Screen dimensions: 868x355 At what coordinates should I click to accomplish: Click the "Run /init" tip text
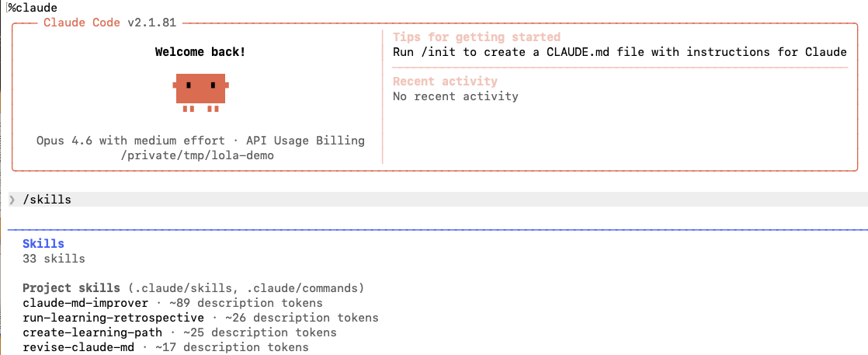click(620, 52)
